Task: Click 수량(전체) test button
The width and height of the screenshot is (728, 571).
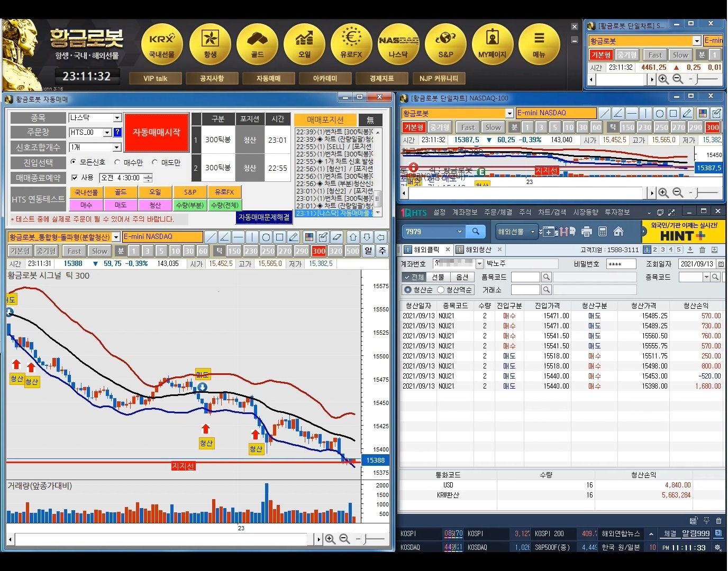Action: [225, 205]
